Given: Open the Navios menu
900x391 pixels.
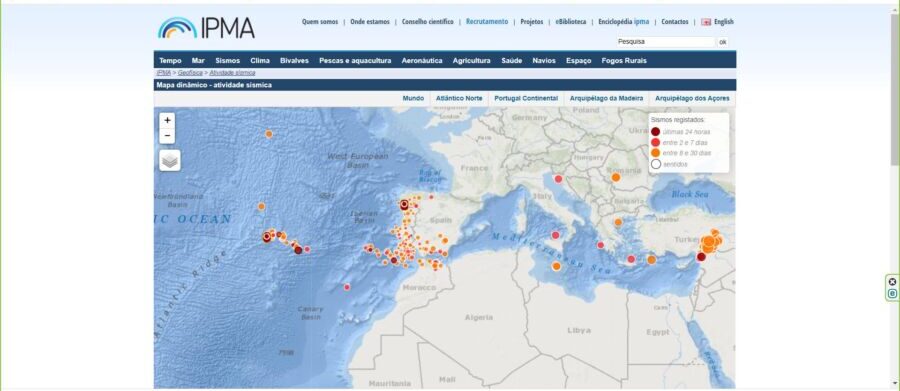Looking at the screenshot, I should pyautogui.click(x=544, y=60).
